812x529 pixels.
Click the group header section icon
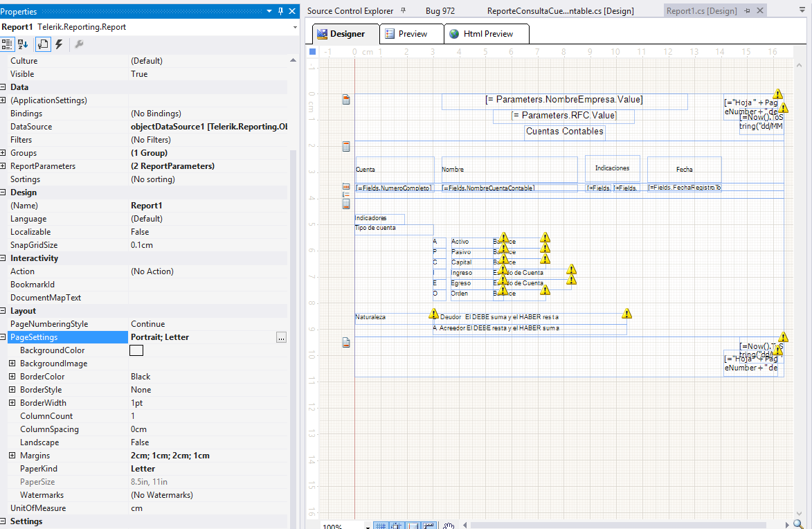346,147
